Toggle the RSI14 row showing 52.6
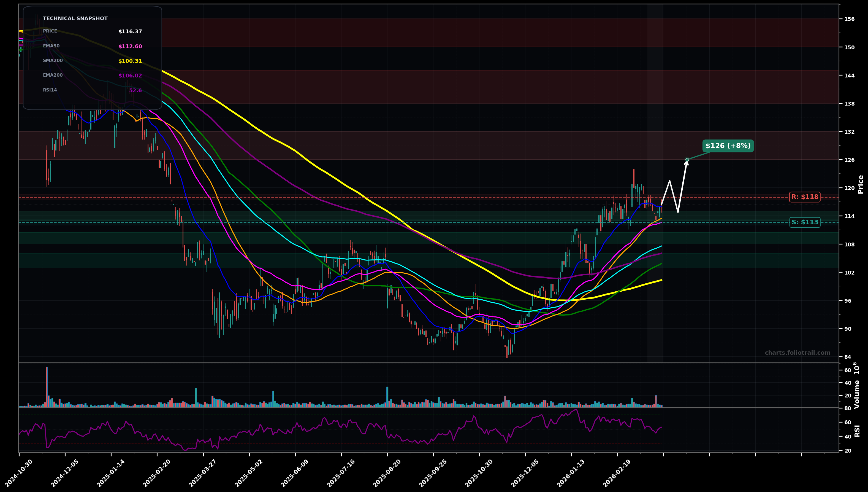 [91, 90]
